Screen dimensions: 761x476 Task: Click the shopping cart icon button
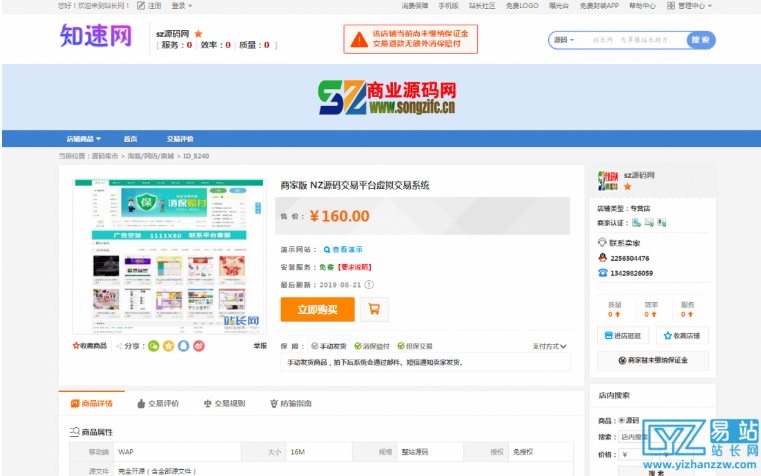click(x=374, y=309)
